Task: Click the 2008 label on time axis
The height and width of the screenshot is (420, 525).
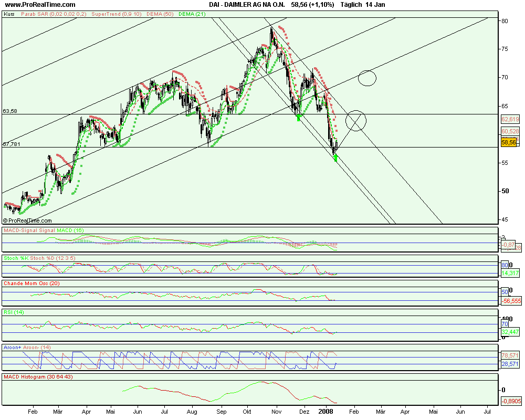Action: point(325,411)
